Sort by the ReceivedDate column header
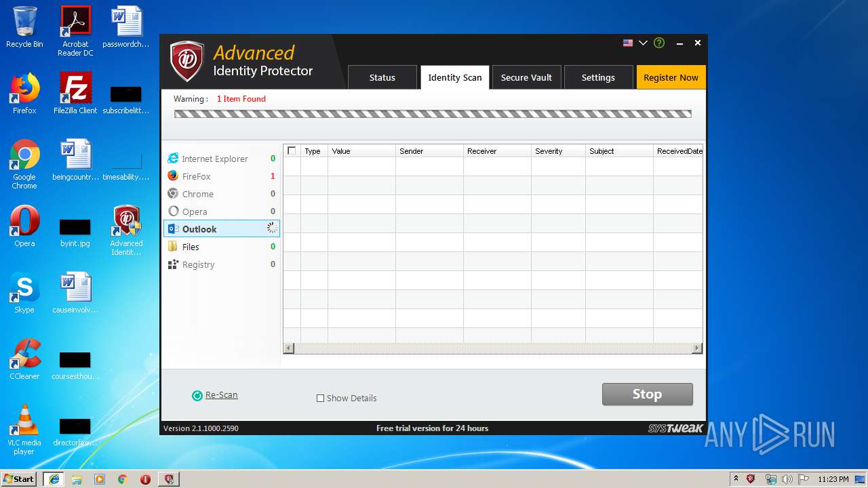This screenshot has height=488, width=868. [678, 151]
